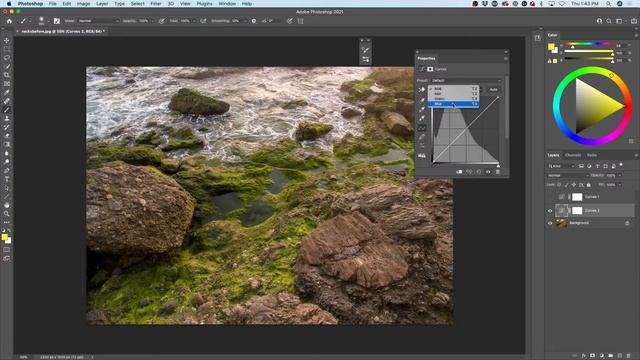This screenshot has height=360, width=640.
Task: Select the black point eyedropper in Curves
Action: [x=422, y=100]
